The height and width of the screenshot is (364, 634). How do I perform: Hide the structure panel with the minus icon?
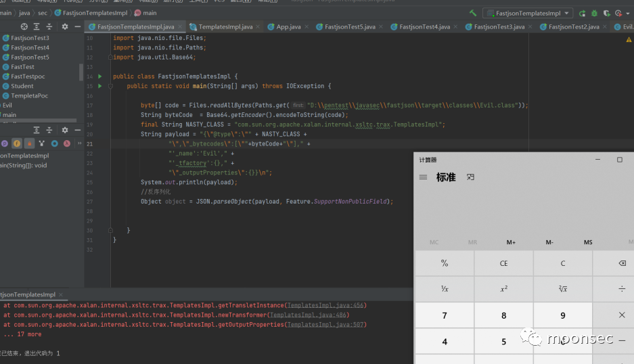(x=78, y=130)
